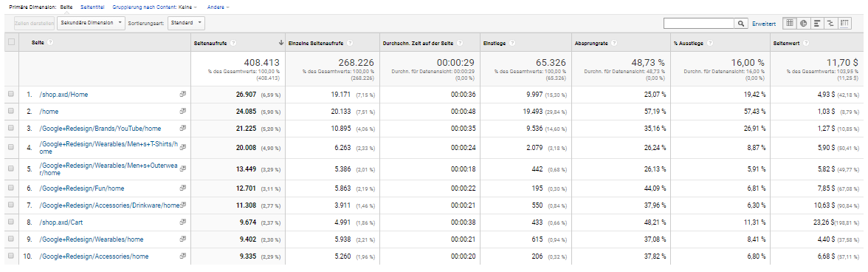This screenshot has height=272, width=868.
Task: Select the Seitentitel primary dimension
Action: 92,7
